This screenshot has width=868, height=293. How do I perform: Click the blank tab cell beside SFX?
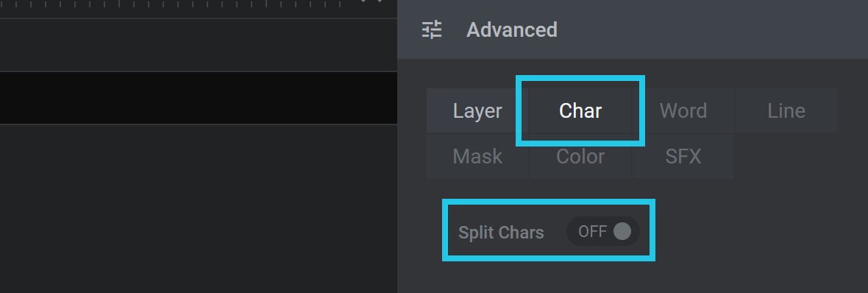786,156
